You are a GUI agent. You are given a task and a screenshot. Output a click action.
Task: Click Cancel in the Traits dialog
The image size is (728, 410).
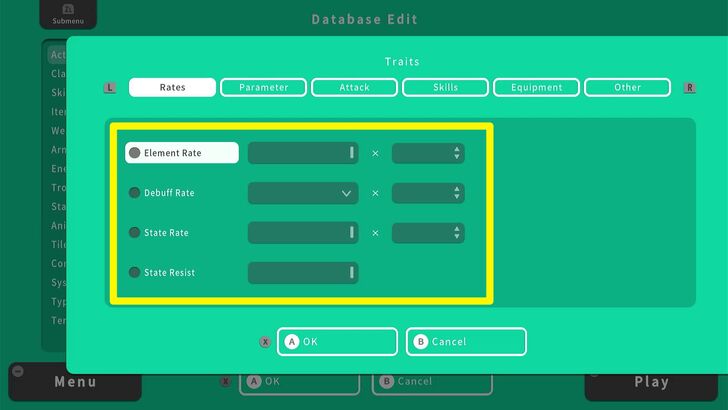pyautogui.click(x=466, y=342)
